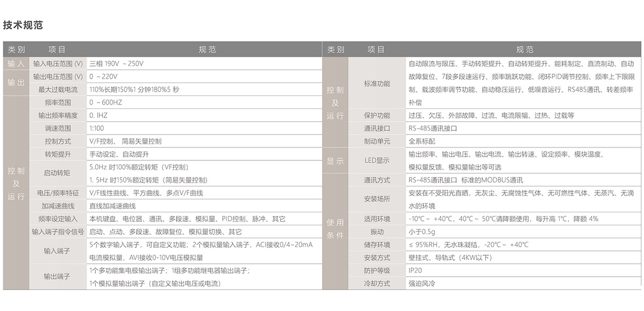Click the IP20 protection level value
This screenshot has width=644, height=311.
415,271
